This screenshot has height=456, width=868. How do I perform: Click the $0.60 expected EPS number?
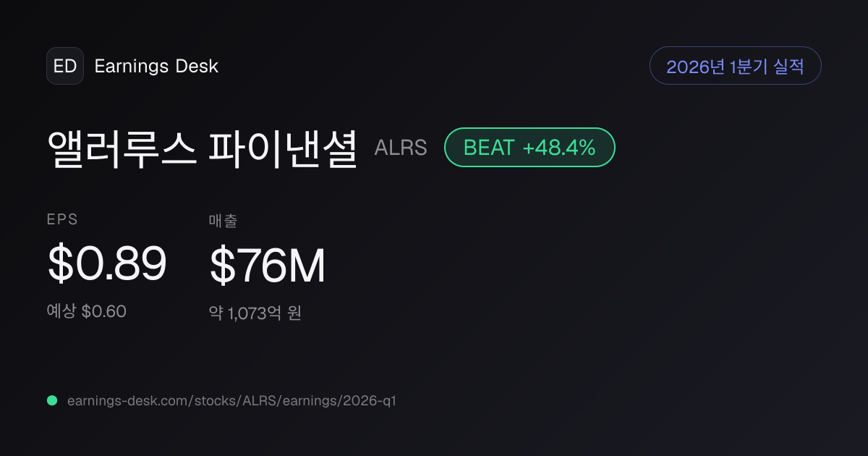[x=104, y=312]
